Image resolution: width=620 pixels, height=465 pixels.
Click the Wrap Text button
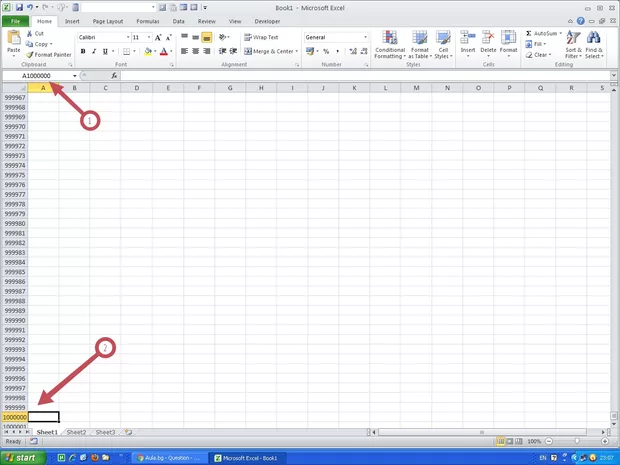coord(261,37)
